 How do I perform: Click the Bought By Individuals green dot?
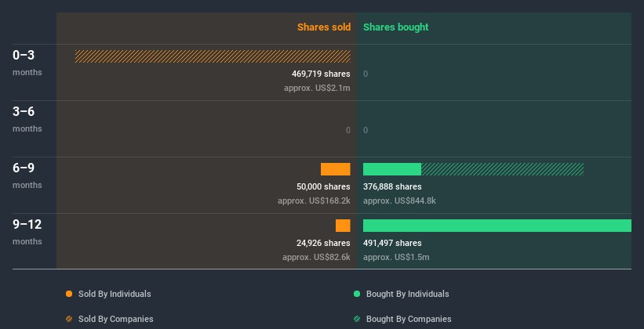click(x=357, y=294)
